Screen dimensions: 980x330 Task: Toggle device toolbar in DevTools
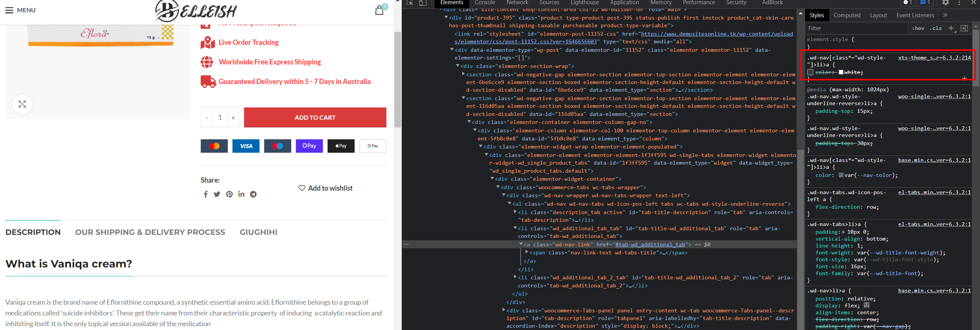[x=422, y=3]
